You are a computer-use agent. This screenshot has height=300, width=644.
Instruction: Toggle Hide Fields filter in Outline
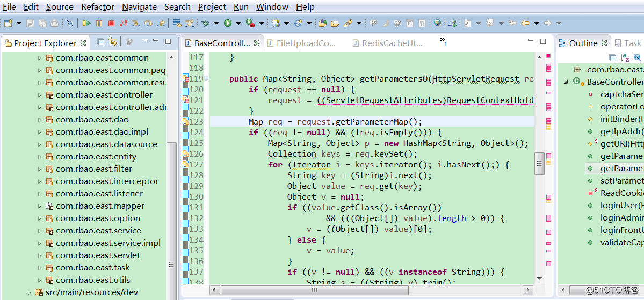637,57
